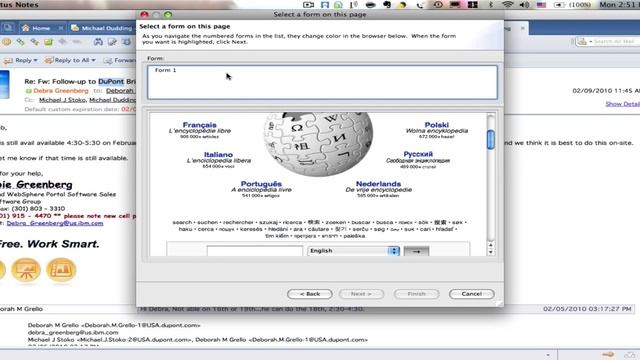Click the Show Details link

pyautogui.click(x=622, y=104)
